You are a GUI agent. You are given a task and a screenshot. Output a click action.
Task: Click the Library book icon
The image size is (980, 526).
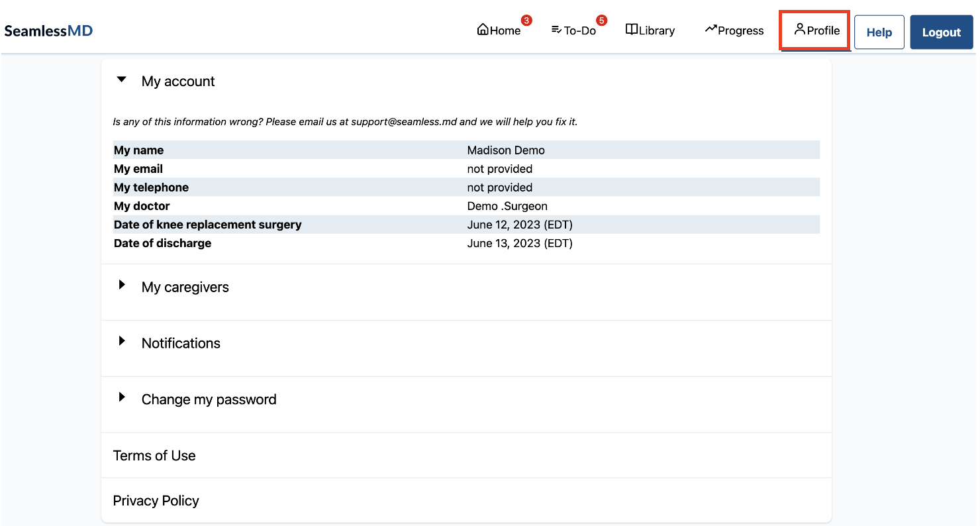pyautogui.click(x=632, y=30)
